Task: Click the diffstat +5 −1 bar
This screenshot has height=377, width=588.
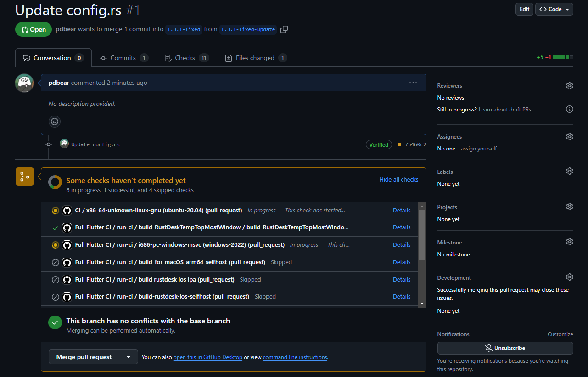Action: pyautogui.click(x=555, y=58)
